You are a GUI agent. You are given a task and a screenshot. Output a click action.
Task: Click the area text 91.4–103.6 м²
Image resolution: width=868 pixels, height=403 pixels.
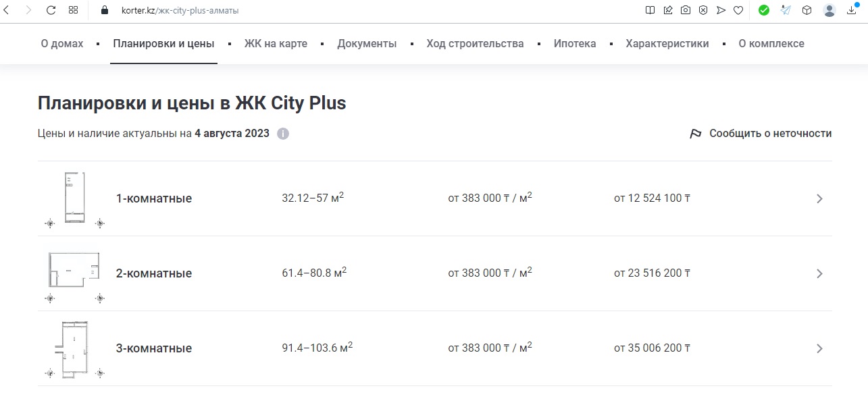[317, 348]
